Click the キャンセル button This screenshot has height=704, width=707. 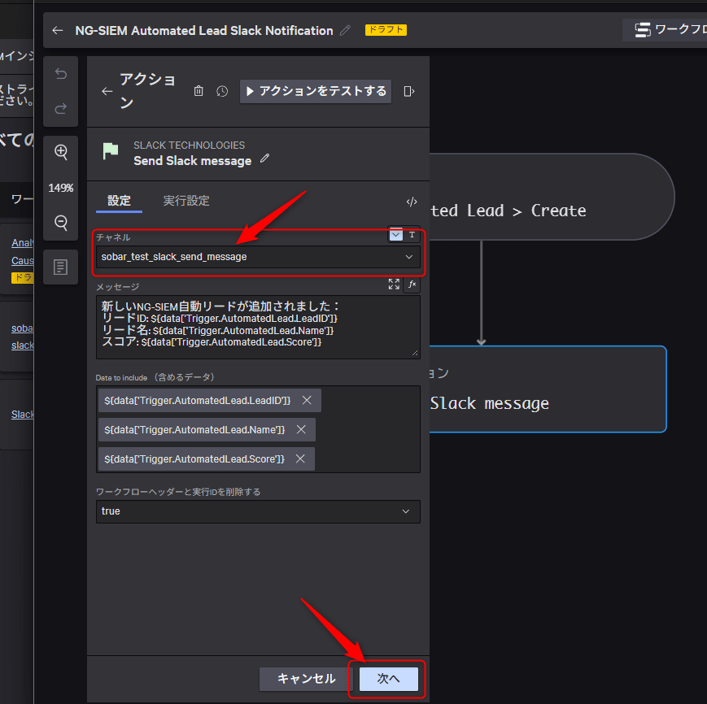coord(306,679)
